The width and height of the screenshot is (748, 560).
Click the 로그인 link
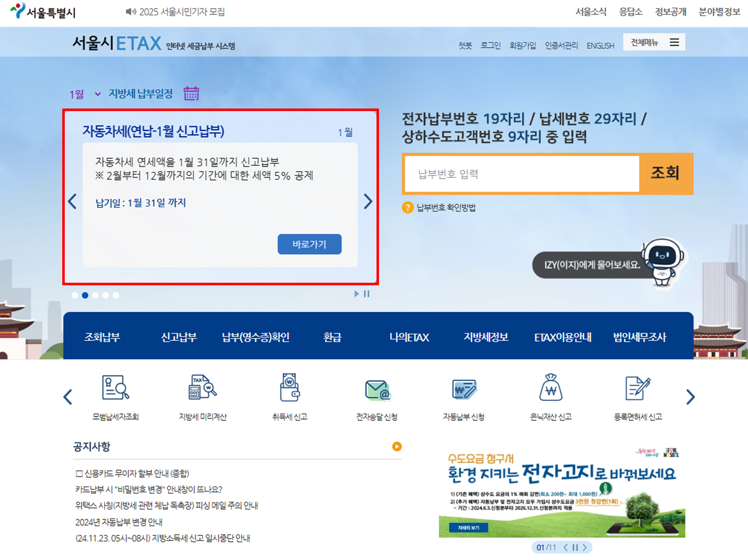491,45
